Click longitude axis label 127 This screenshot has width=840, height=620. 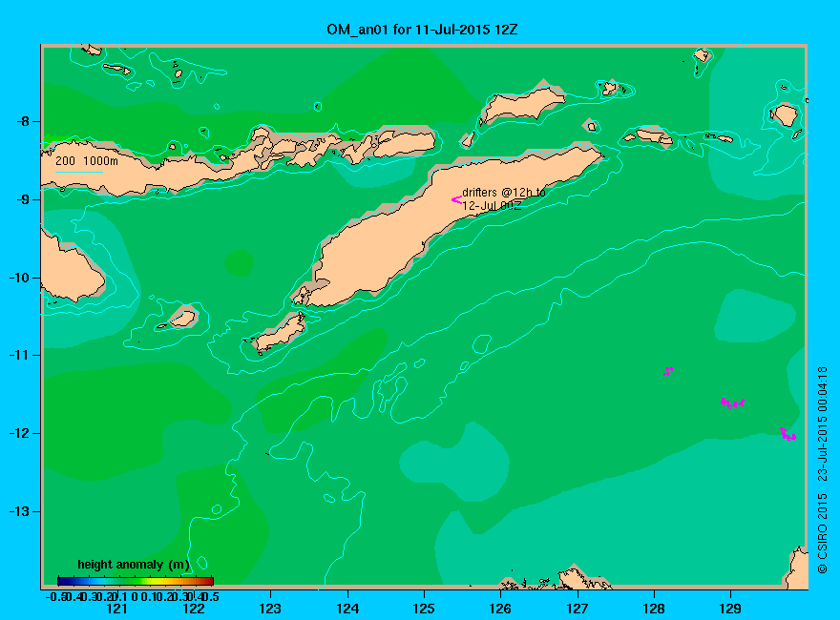577,609
